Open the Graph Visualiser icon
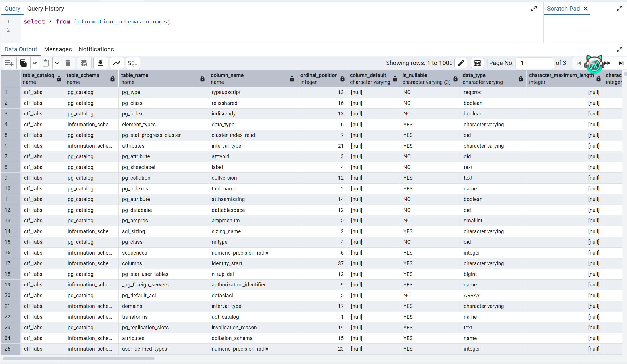 [117, 63]
